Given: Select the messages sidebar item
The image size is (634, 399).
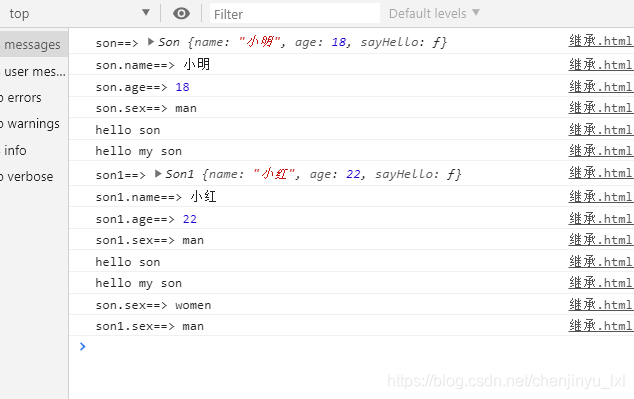Looking at the screenshot, I should [34, 44].
